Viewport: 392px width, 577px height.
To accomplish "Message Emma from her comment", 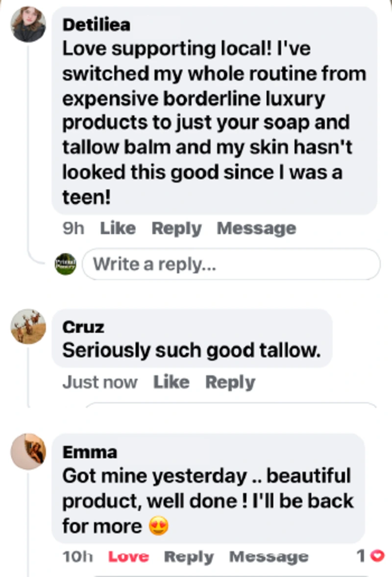I will click(x=269, y=557).
